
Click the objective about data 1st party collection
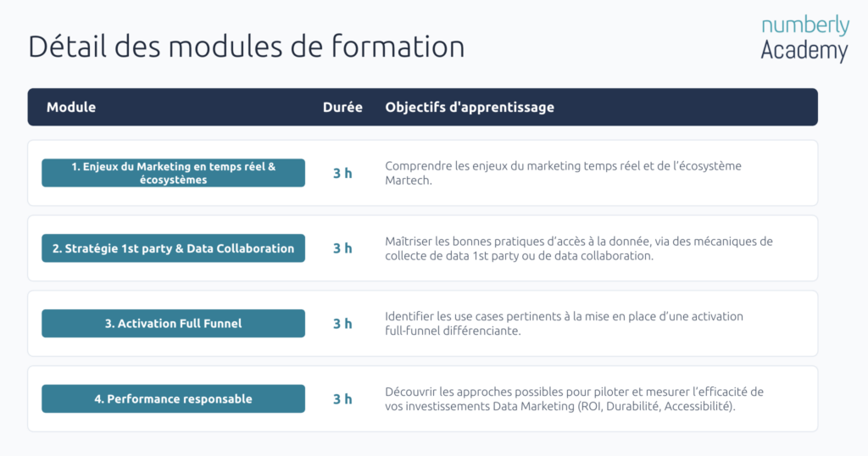[578, 248]
